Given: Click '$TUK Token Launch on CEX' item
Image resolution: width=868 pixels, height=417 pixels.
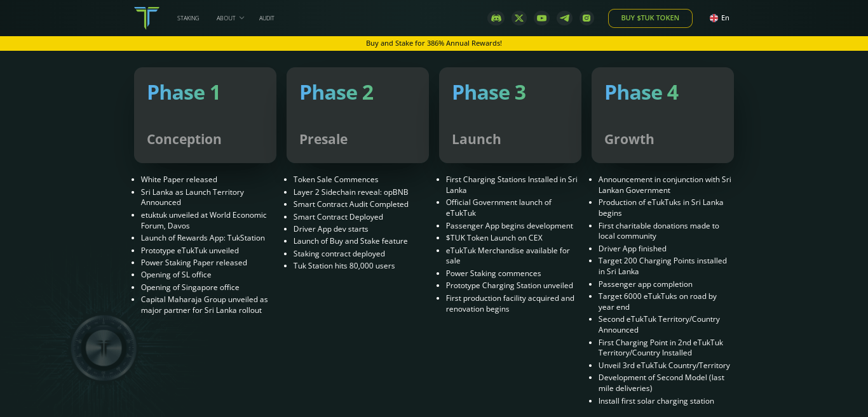Looking at the screenshot, I should pyautogui.click(x=494, y=238).
